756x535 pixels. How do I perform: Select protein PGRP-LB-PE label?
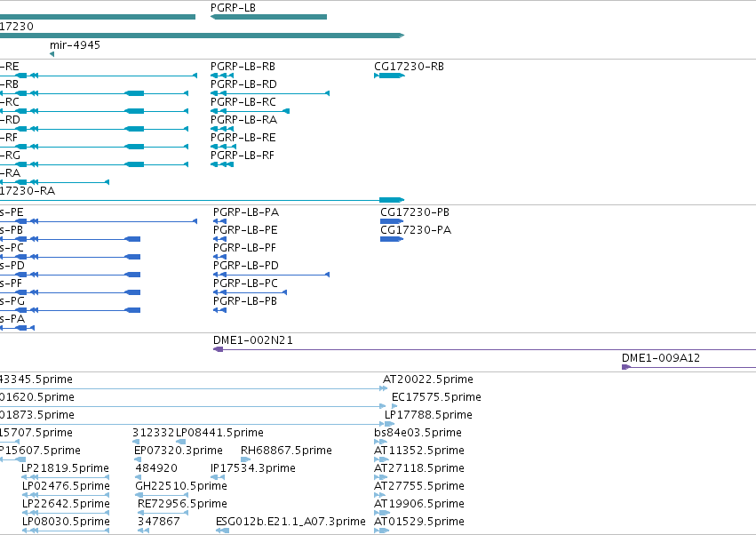(245, 230)
